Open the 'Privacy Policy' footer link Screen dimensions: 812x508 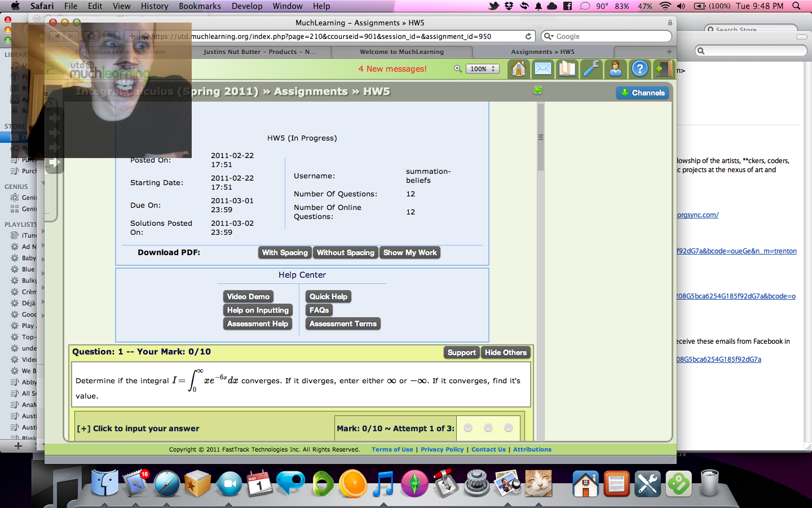coord(442,450)
